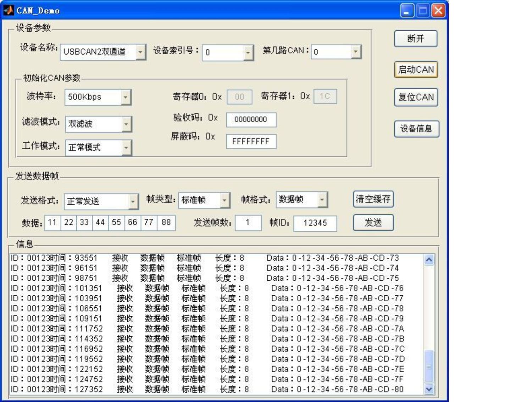Open the 帧格式 数据帧 dropdown
Image resolution: width=532 pixels, height=402 pixels.
click(x=302, y=200)
